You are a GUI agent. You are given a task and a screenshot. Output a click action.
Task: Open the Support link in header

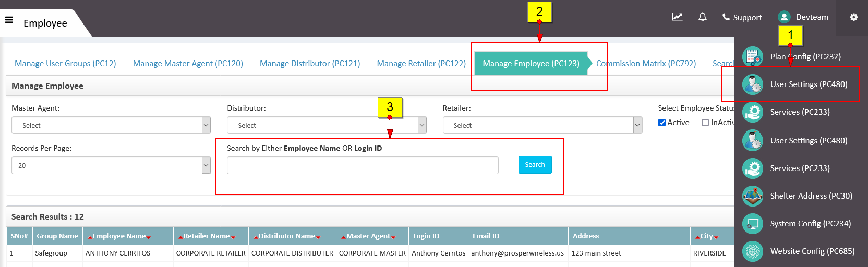pos(748,17)
